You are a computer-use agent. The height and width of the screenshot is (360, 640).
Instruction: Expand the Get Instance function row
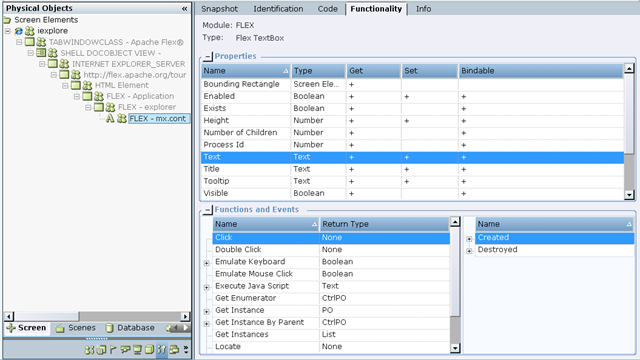(x=207, y=311)
